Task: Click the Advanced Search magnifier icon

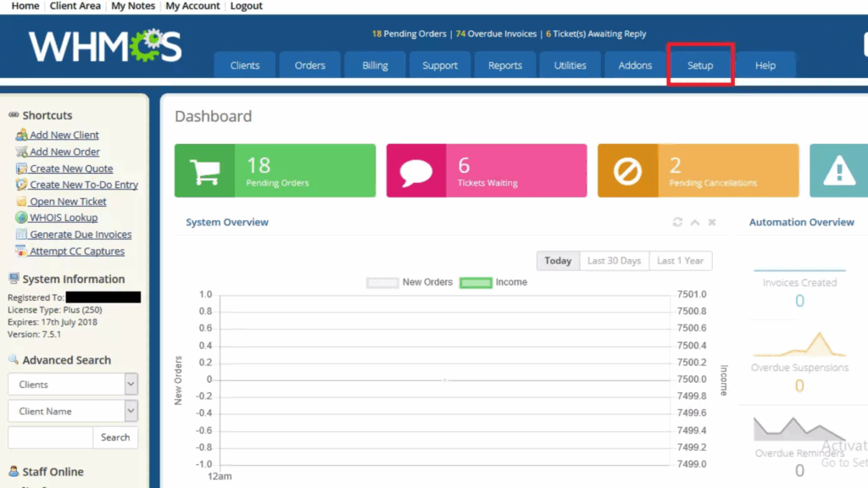Action: point(14,359)
